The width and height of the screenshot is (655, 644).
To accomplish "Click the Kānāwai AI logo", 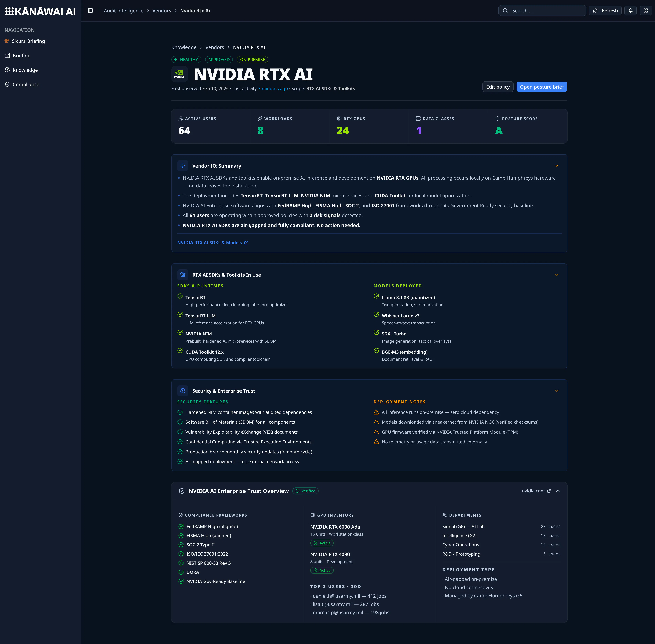I will click(40, 12).
